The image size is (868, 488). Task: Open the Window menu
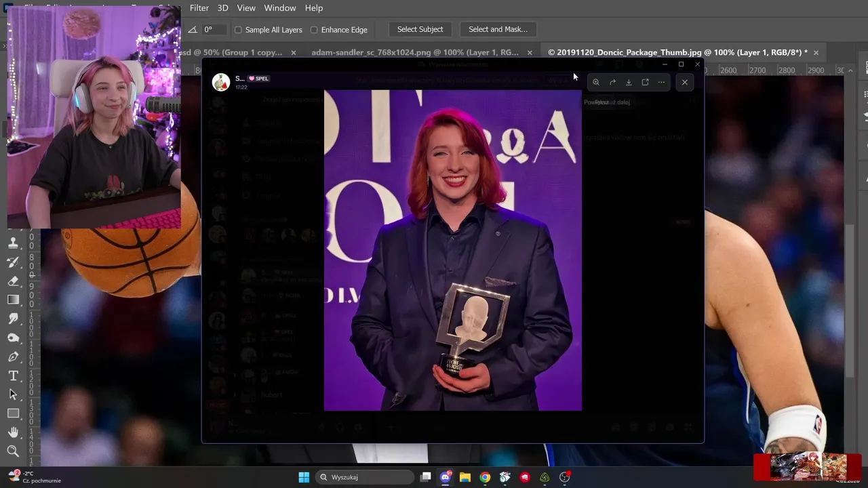[280, 8]
